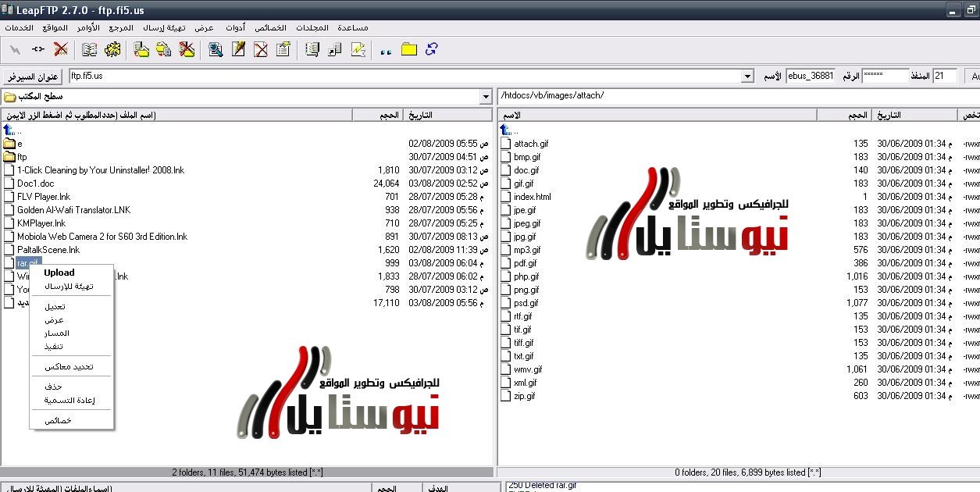Select FLV Player.lnk in local list

(44, 197)
